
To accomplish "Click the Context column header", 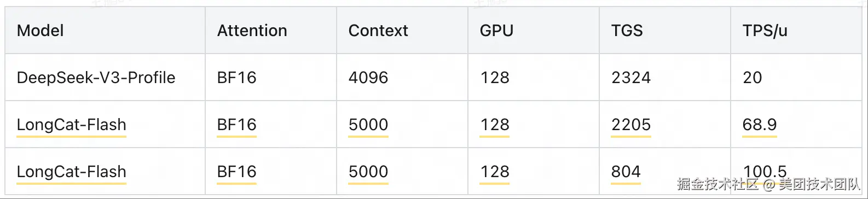I will pyautogui.click(x=378, y=31).
